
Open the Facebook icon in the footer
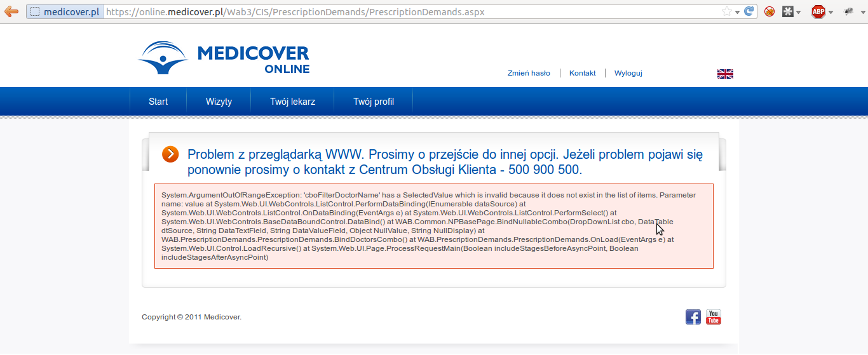point(693,317)
